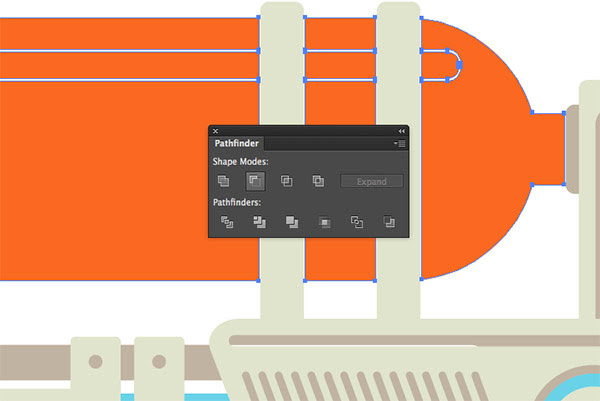The height and width of the screenshot is (401, 600).
Task: Apply the Trim pathfinder
Action: click(x=259, y=222)
